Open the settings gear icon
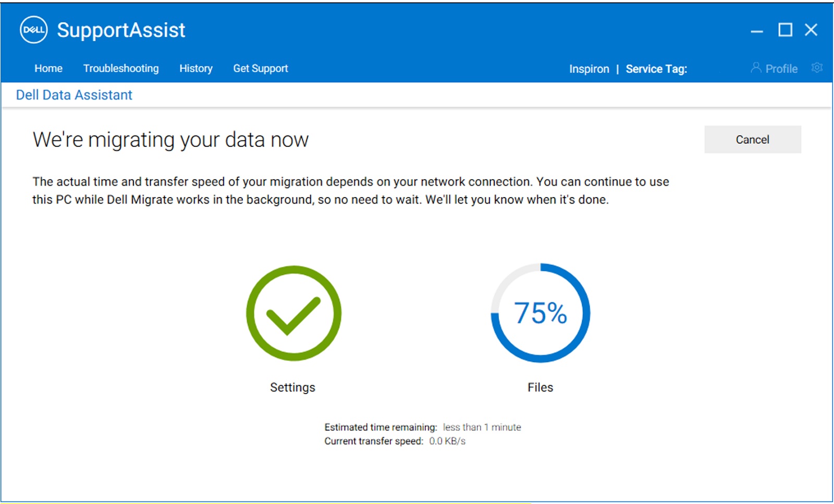Viewport: 834px width, 504px height. (x=817, y=68)
